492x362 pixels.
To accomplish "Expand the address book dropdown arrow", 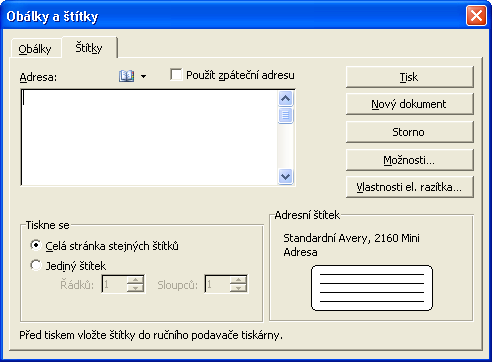I will [x=143, y=77].
